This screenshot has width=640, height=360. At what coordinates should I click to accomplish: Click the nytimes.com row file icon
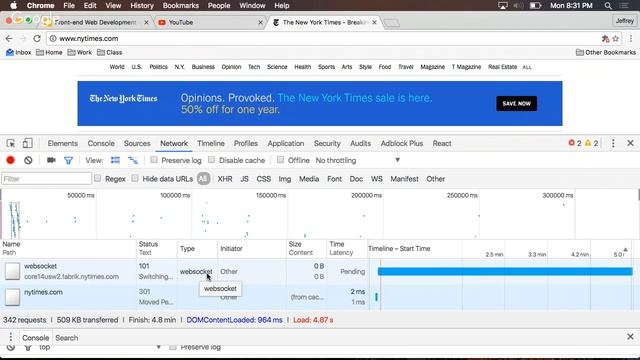(12, 297)
